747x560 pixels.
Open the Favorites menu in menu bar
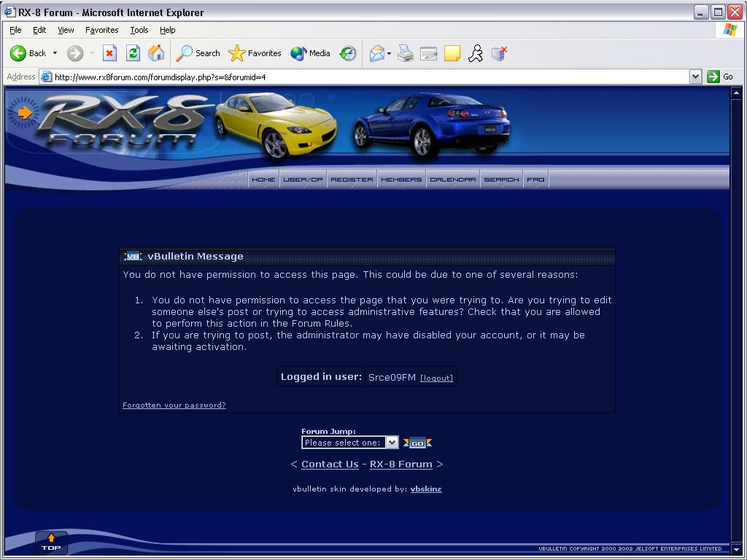click(101, 30)
